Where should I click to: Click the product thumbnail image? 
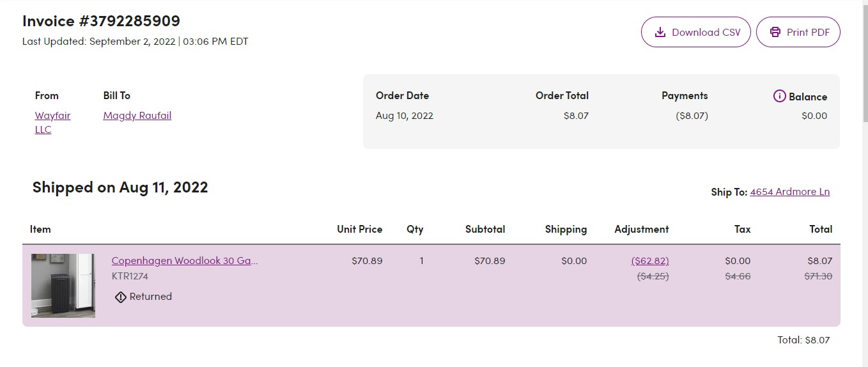[63, 286]
